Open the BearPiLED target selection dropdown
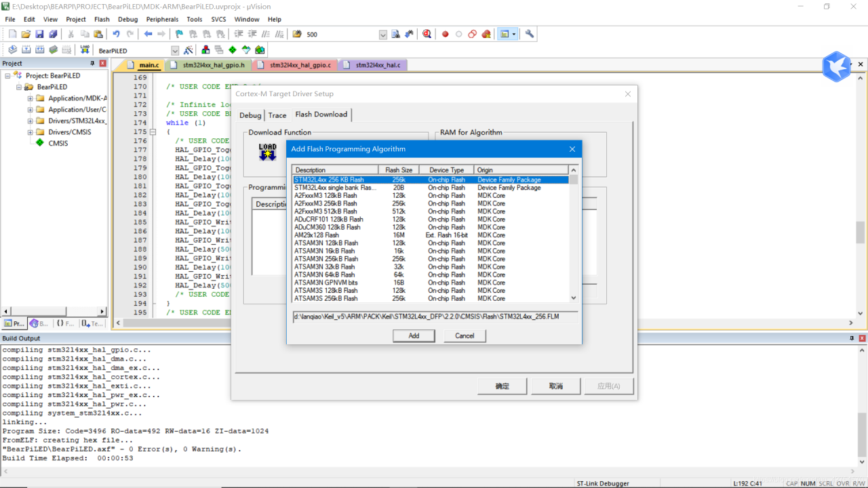Viewport: 868px width, 488px height. point(175,51)
